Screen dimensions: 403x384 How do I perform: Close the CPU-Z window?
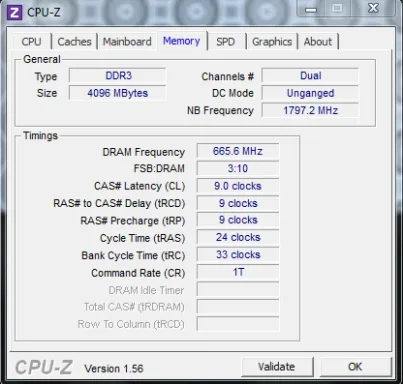pyautogui.click(x=373, y=8)
